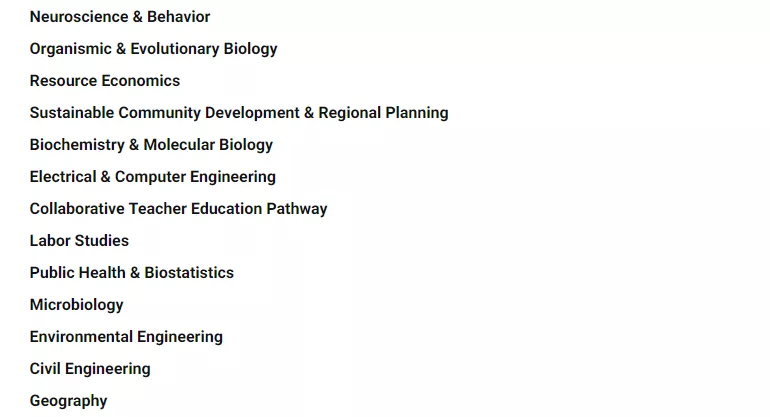Go to Biochemistry & Molecular Biology

(x=151, y=145)
